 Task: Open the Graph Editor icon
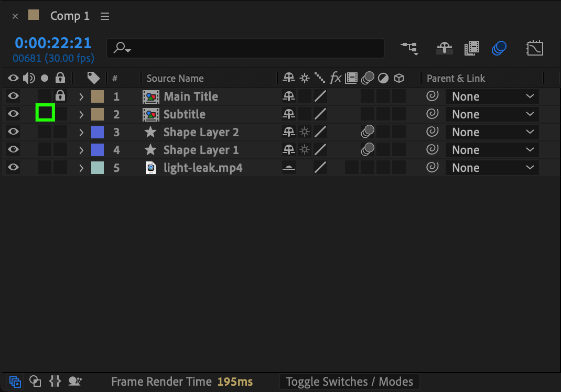click(535, 48)
